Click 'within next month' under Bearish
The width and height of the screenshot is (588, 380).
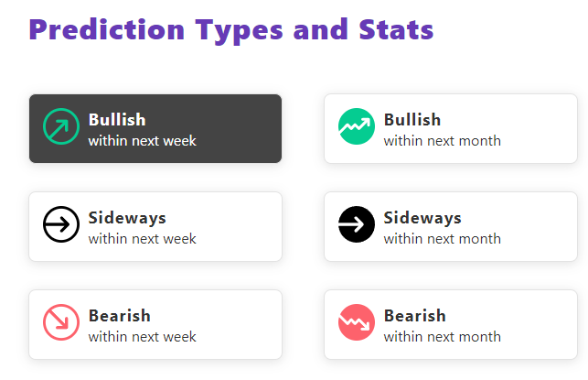pos(442,337)
